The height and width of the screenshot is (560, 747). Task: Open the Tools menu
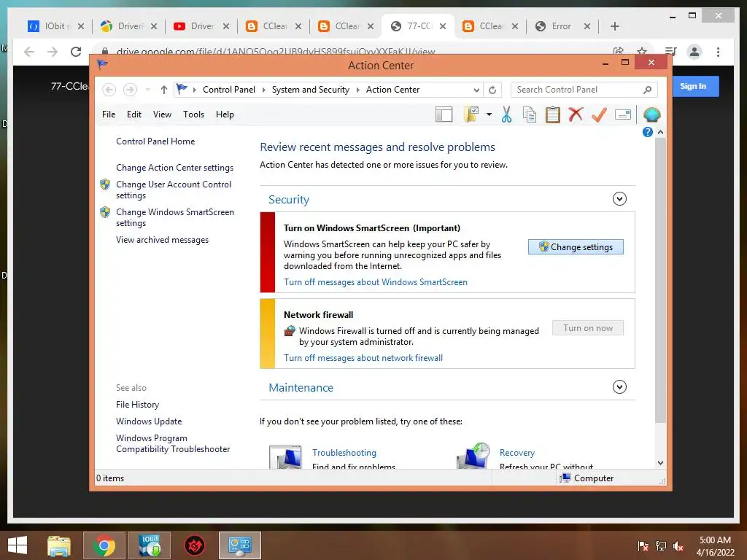coord(193,114)
